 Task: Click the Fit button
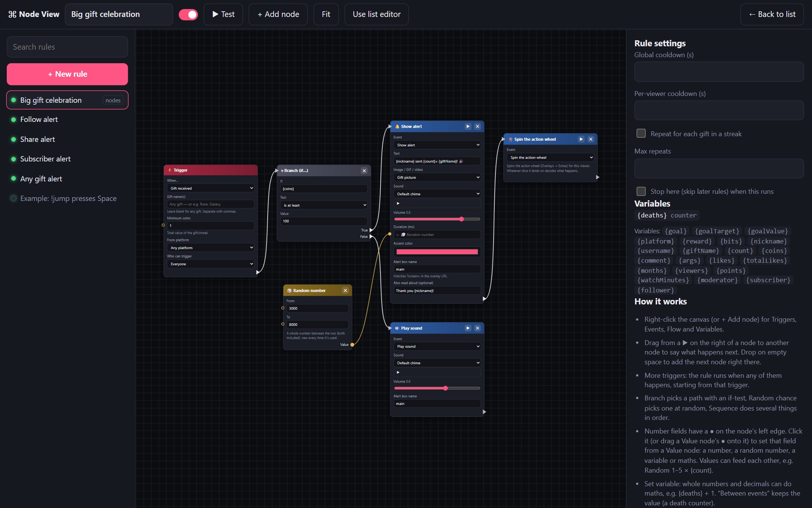(326, 14)
